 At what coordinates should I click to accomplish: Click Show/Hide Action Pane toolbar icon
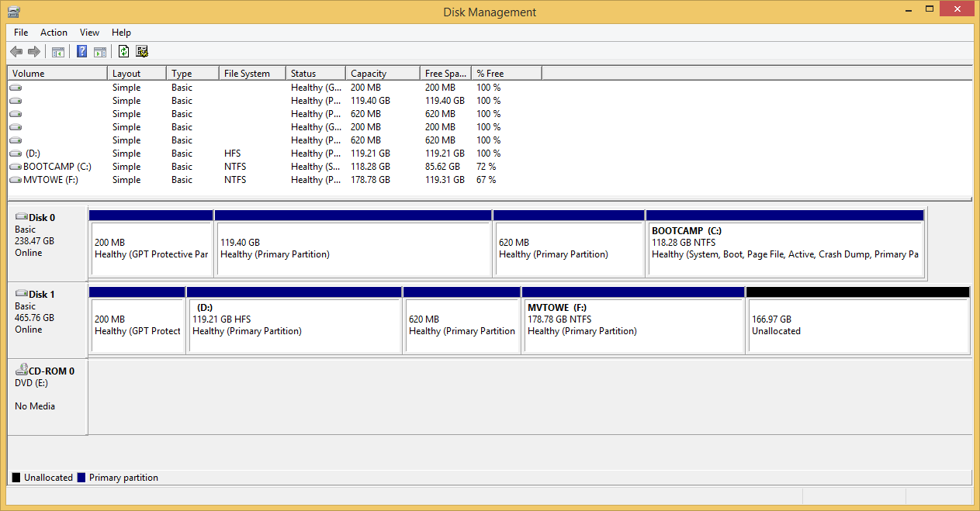coord(99,52)
